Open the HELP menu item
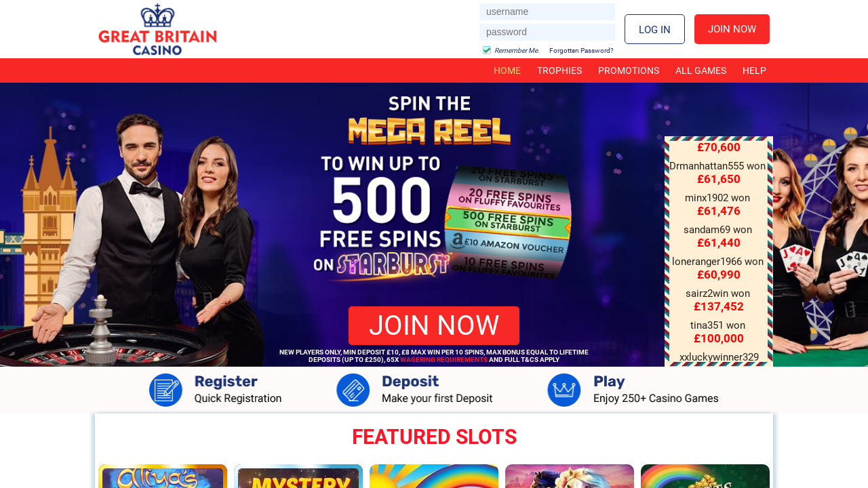This screenshot has height=488, width=868. point(754,70)
